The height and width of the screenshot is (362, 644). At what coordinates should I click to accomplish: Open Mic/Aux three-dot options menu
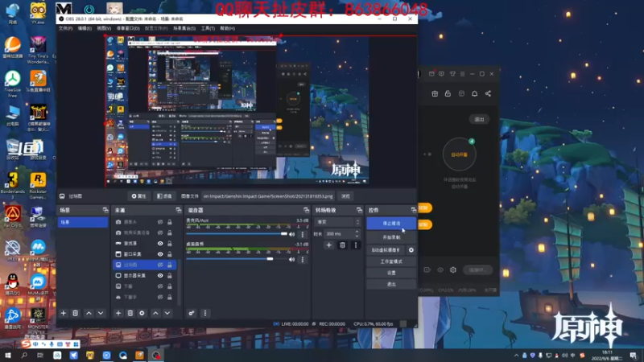303,234
